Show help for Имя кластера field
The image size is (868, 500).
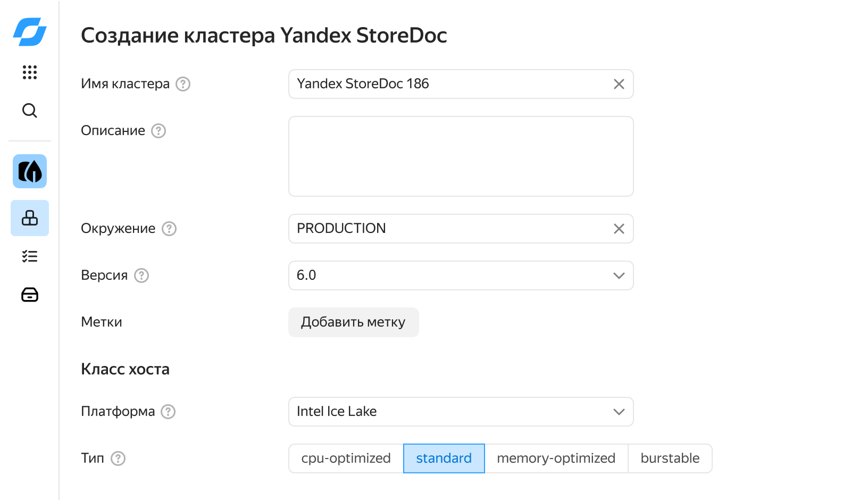click(183, 84)
